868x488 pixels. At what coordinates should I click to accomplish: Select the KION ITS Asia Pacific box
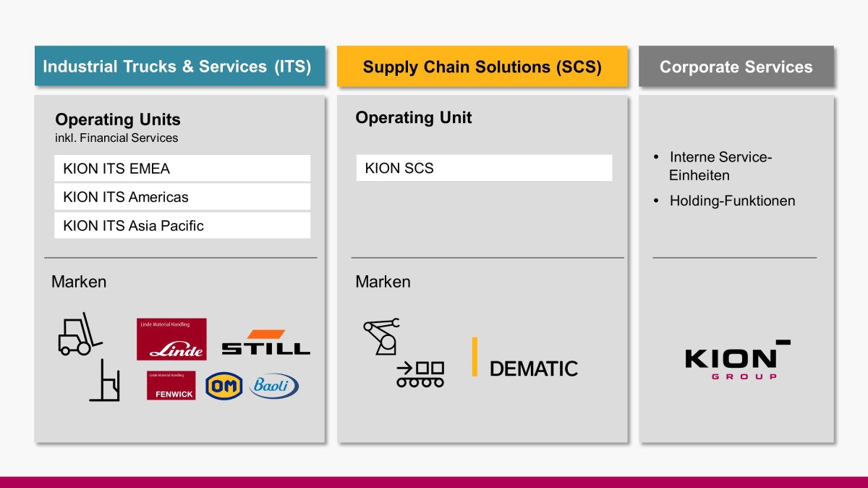pos(182,225)
